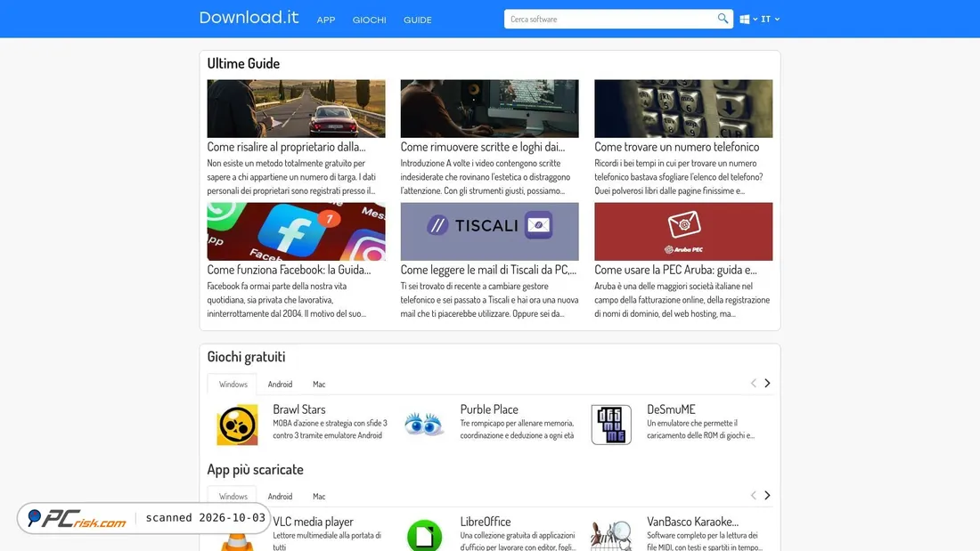
Task: Open Brawl Stars game icon
Action: point(237,425)
